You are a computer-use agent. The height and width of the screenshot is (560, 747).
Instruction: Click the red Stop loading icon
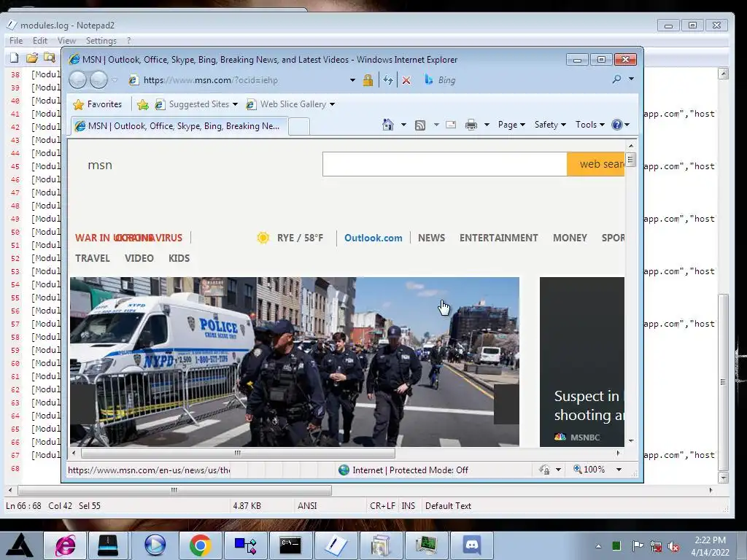[406, 80]
